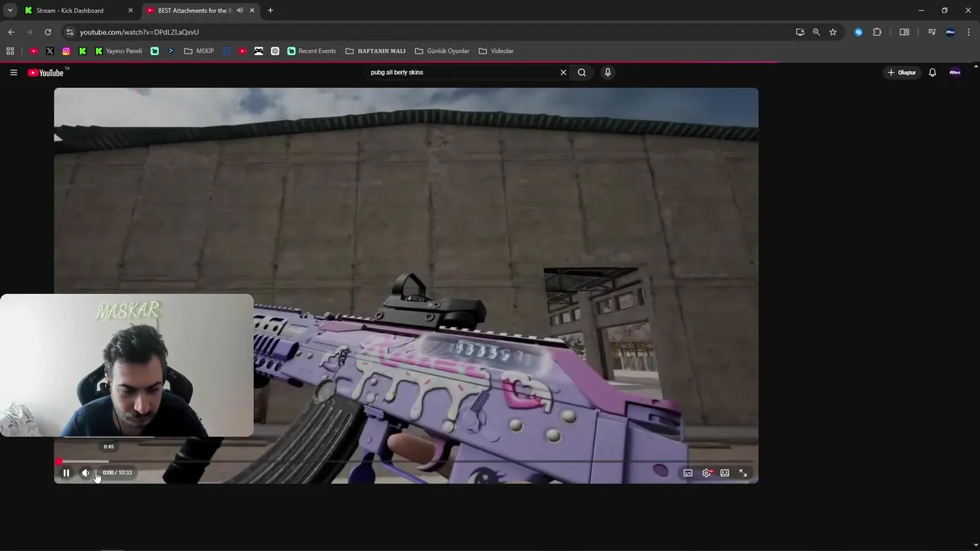Open the Extensions puzzle menu
The image size is (980, 551).
877,32
